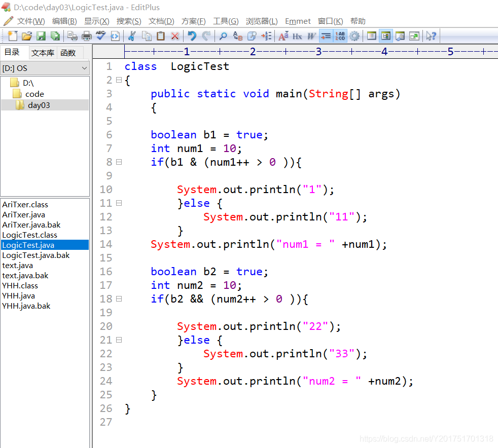Click the Open file folder icon
The height and width of the screenshot is (448, 498).
pyautogui.click(x=27, y=36)
